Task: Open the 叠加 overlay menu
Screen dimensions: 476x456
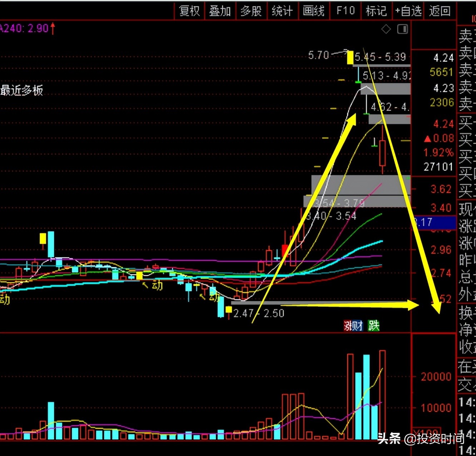Action: coord(220,11)
